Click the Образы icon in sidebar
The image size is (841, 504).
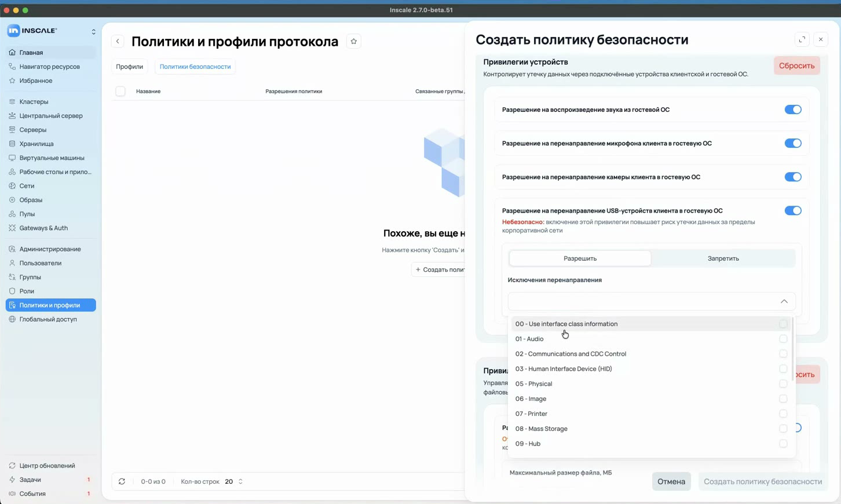coord(12,200)
